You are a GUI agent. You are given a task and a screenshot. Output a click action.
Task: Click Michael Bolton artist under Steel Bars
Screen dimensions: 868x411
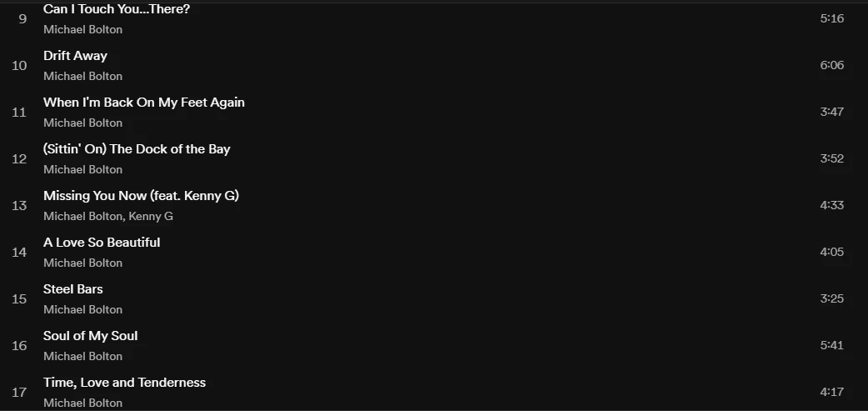(83, 309)
